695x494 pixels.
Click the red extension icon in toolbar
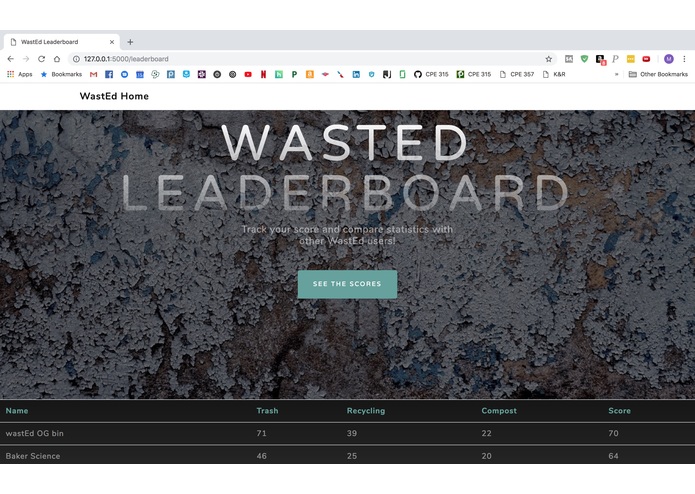646,59
